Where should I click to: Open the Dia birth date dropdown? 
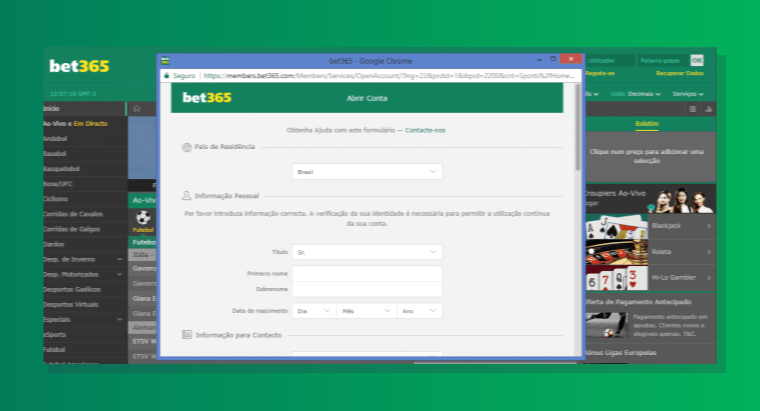[x=313, y=311]
